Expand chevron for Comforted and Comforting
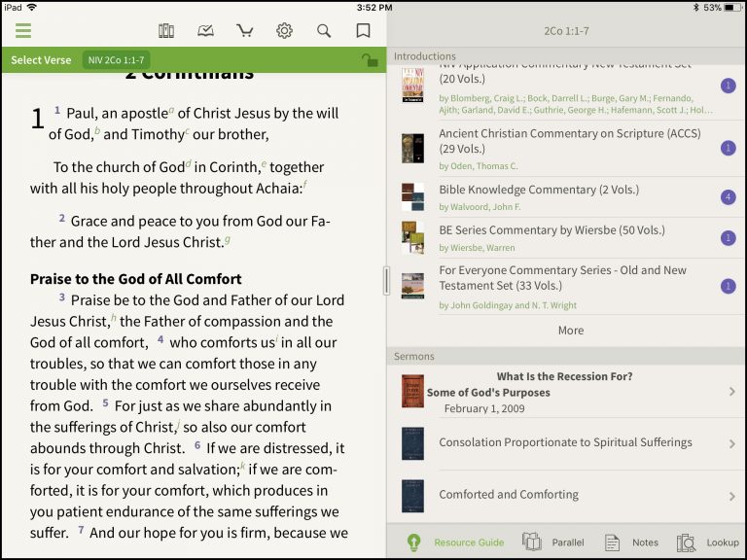The image size is (747, 560). pos(731,496)
